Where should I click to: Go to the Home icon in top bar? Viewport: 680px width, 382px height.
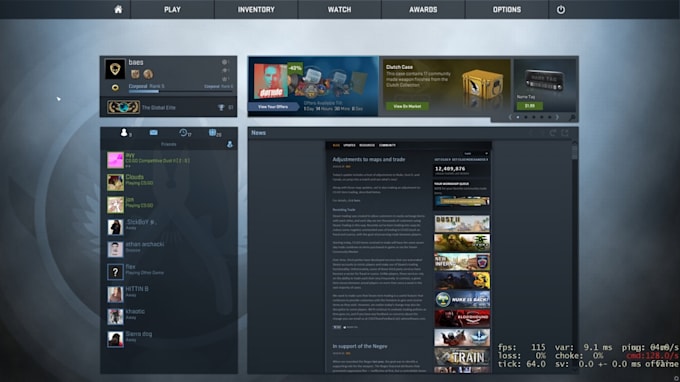(x=118, y=10)
